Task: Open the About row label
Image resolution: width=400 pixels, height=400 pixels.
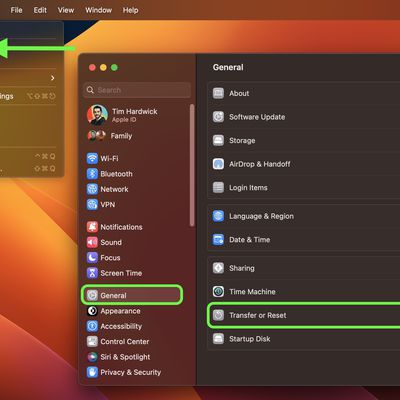Action: pyautogui.click(x=239, y=93)
